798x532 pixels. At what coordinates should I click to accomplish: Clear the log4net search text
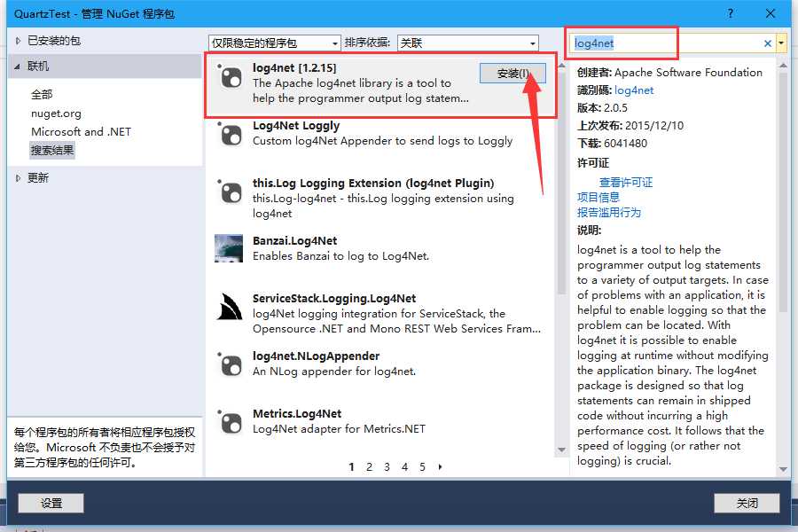pyautogui.click(x=768, y=43)
